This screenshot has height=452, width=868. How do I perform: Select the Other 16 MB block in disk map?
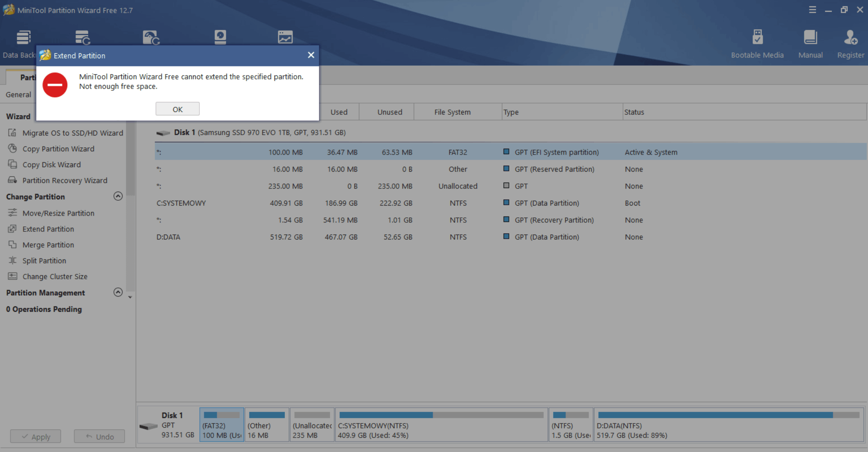267,425
